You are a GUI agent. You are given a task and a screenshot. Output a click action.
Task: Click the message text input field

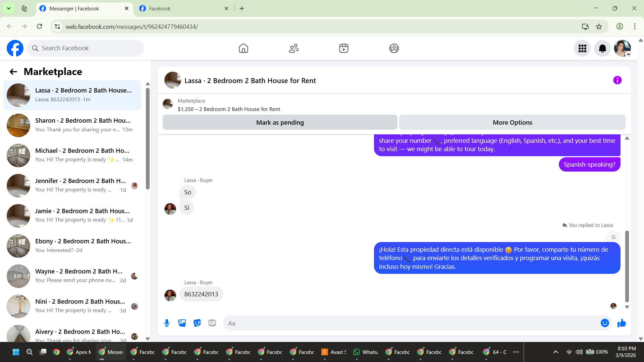(413, 323)
